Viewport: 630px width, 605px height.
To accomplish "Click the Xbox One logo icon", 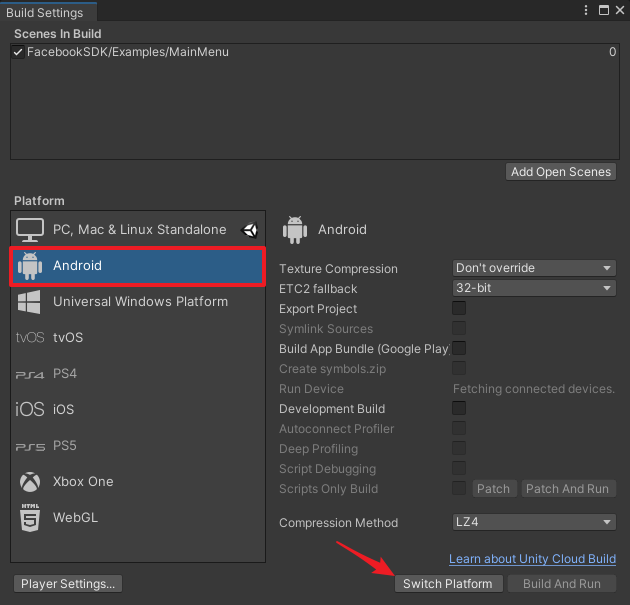I will (30, 482).
